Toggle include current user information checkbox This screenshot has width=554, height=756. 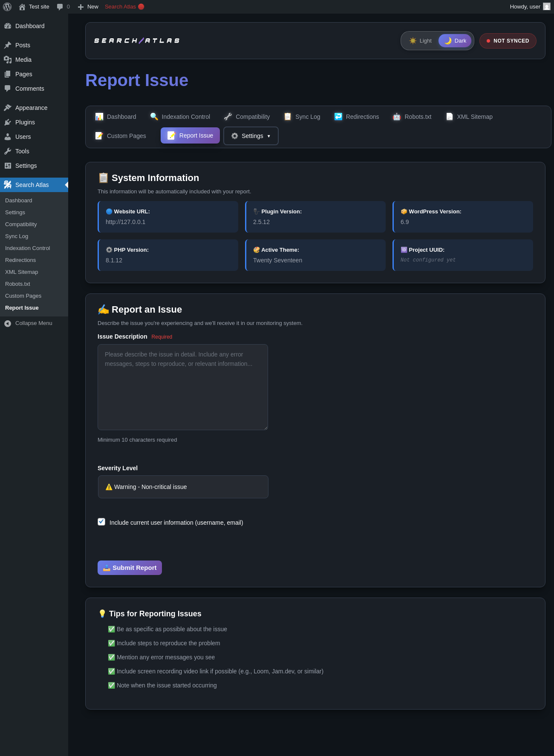click(x=101, y=522)
